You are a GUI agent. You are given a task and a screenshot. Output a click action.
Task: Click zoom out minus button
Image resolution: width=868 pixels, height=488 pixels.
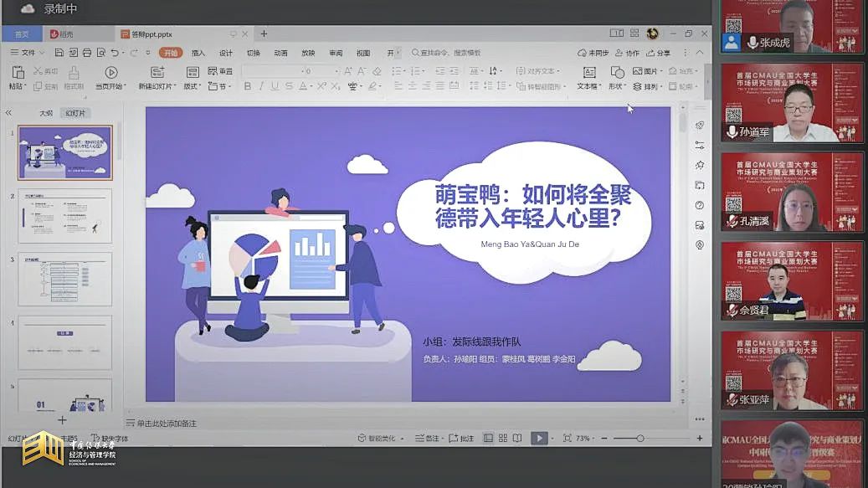point(604,439)
